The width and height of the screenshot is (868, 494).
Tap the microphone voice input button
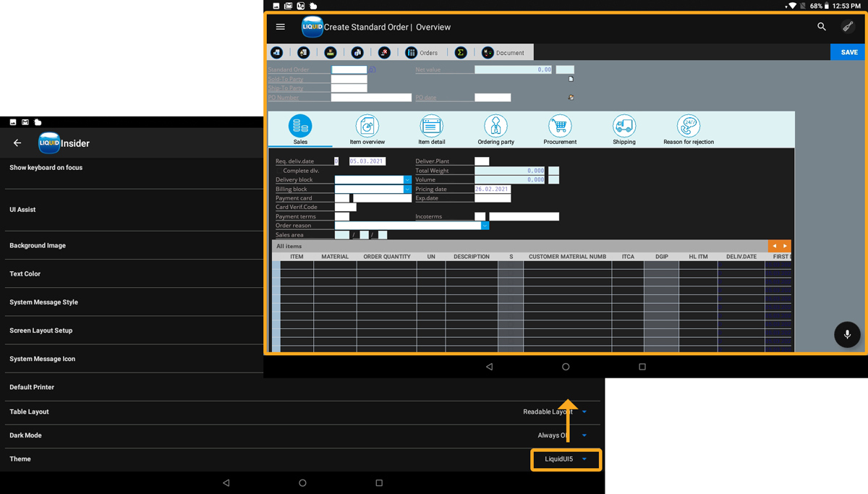click(847, 334)
